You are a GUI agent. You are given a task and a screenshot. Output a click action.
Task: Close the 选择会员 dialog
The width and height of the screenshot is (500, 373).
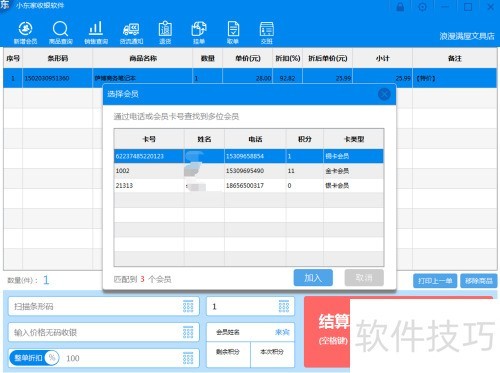(x=384, y=94)
